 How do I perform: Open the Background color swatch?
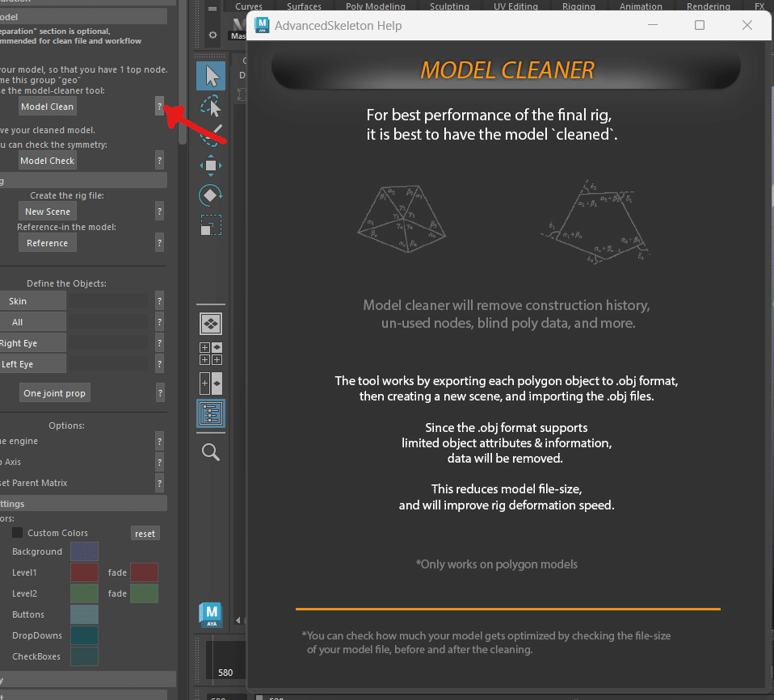[x=84, y=551]
